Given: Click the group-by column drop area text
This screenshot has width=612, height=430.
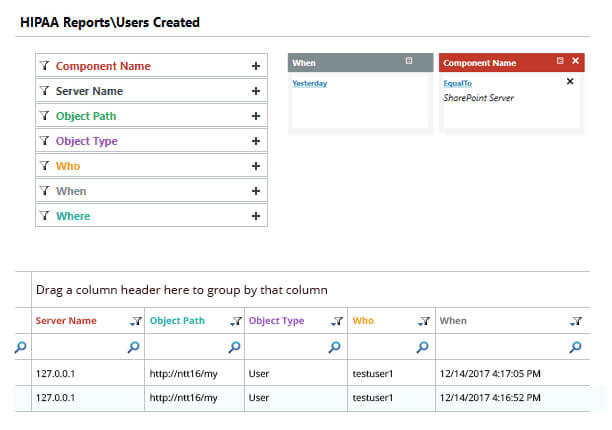Looking at the screenshot, I should coord(181,290).
